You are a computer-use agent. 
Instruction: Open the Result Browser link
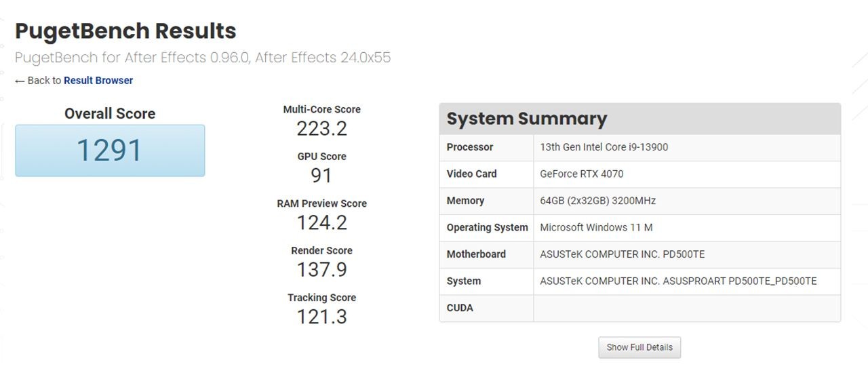(x=98, y=81)
